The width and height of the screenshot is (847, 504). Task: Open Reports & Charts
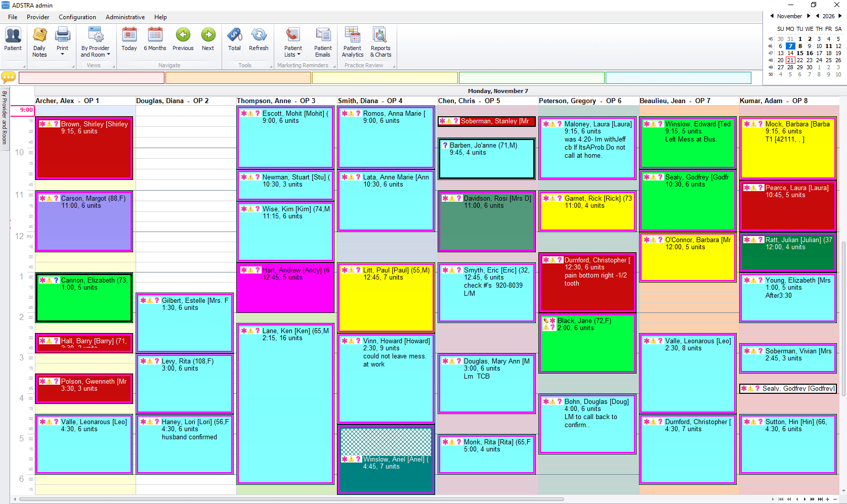pyautogui.click(x=380, y=42)
